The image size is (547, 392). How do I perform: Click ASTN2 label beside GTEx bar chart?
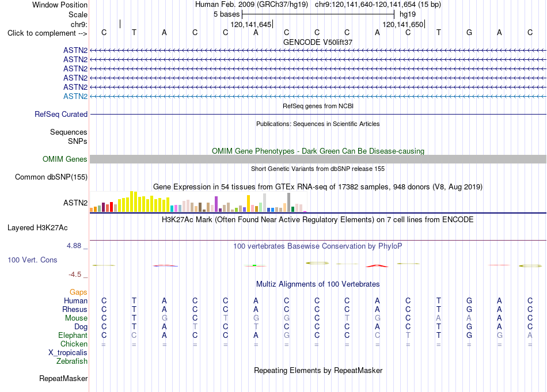75,203
